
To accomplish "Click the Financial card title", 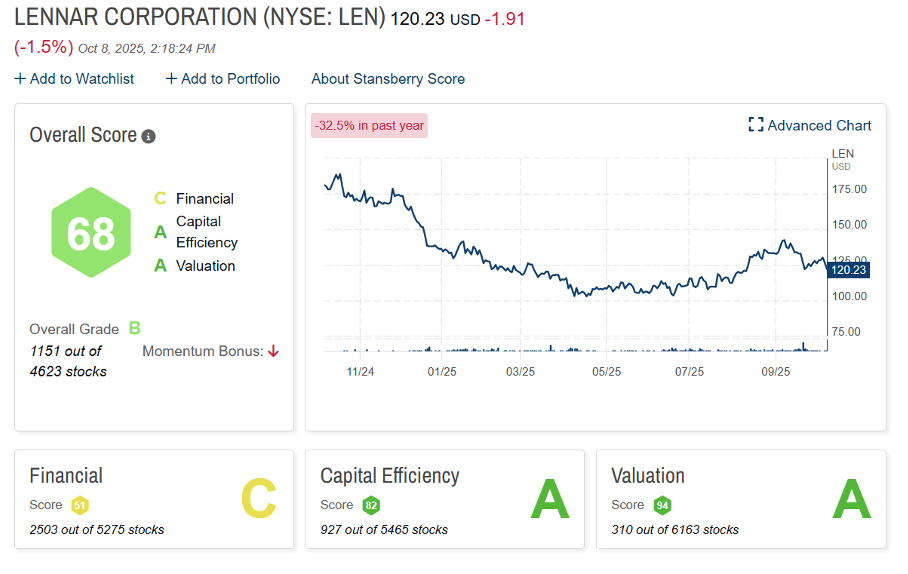I will click(66, 475).
